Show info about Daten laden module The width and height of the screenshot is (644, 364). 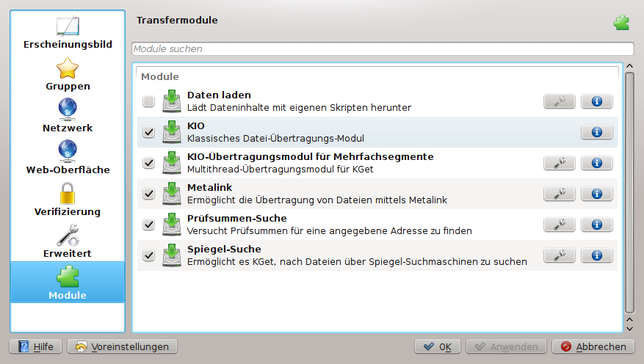click(597, 101)
